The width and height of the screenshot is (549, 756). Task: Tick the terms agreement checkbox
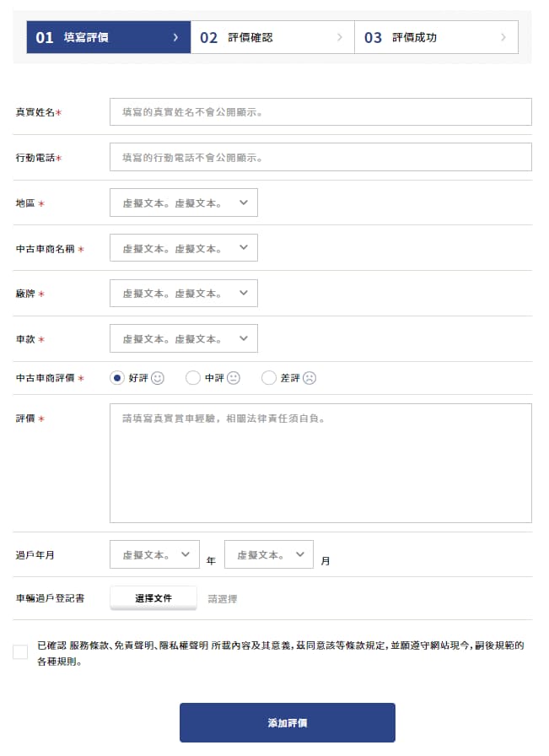click(x=20, y=652)
